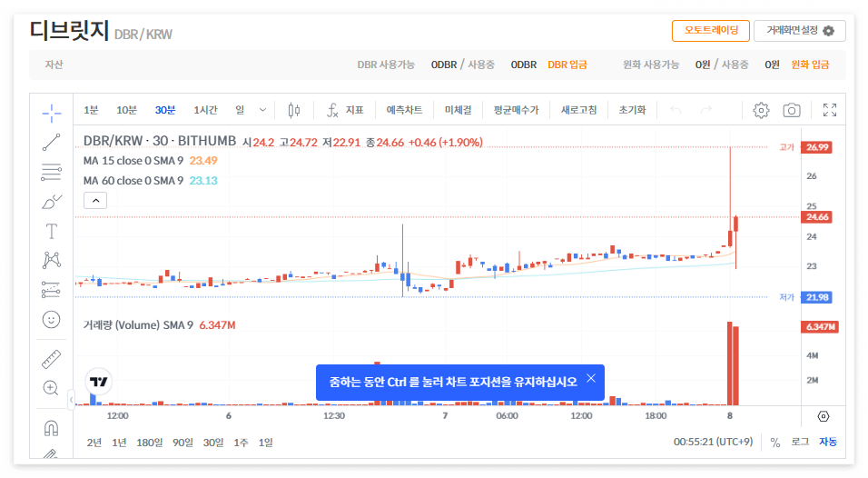This screenshot has width=868, height=478.
Task: Switch to the 1시간 interval
Action: click(205, 110)
